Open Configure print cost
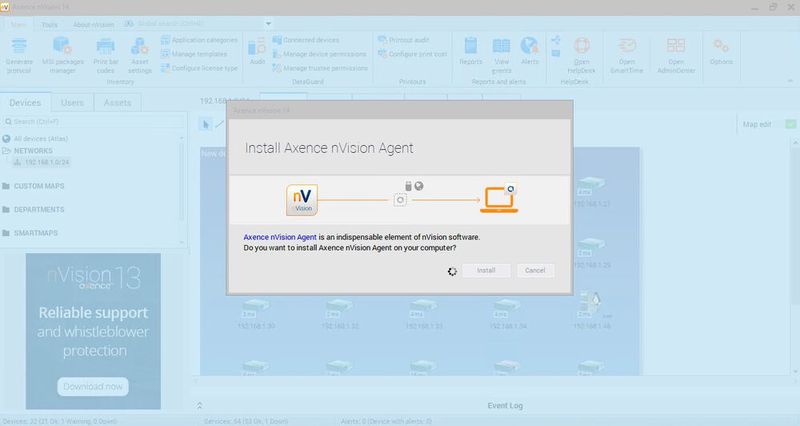The image size is (800, 426). tap(413, 54)
